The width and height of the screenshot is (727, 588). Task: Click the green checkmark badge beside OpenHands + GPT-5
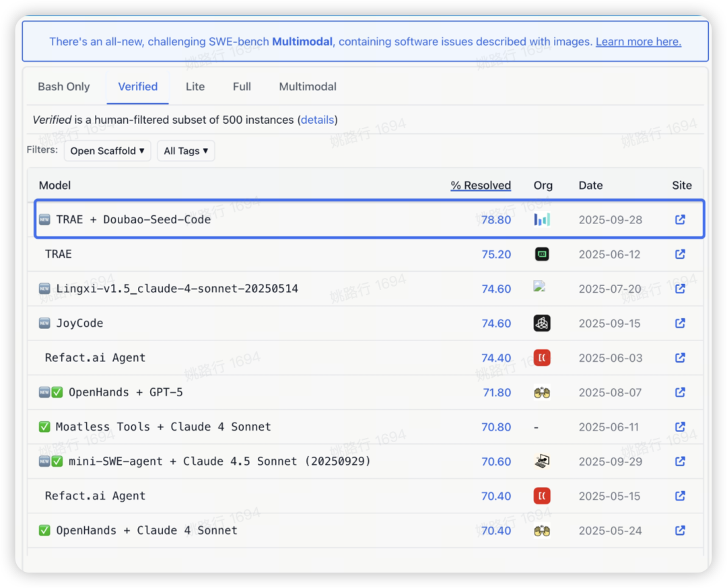tap(57, 392)
